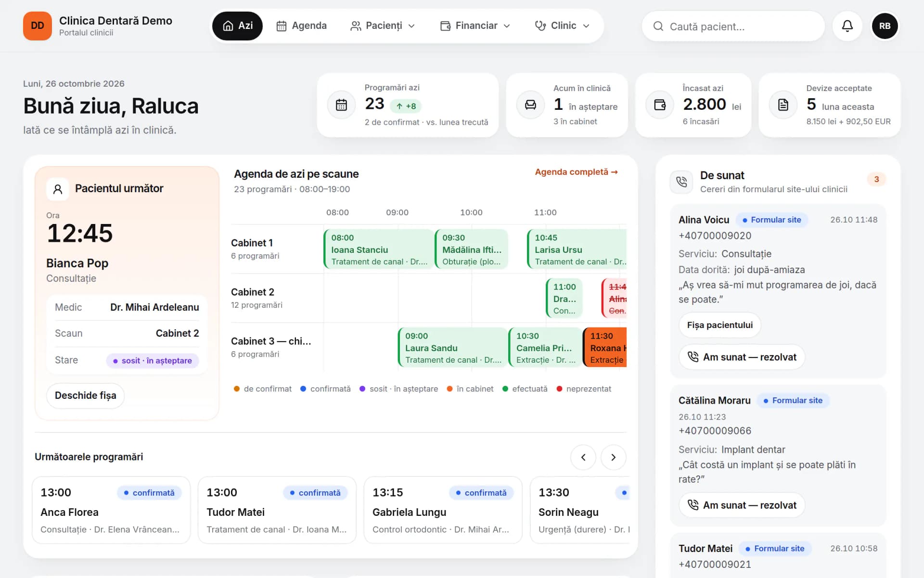This screenshot has height=578, width=924.
Task: Open 10:45 Larisa Ursu appointment block
Action: [x=577, y=249]
